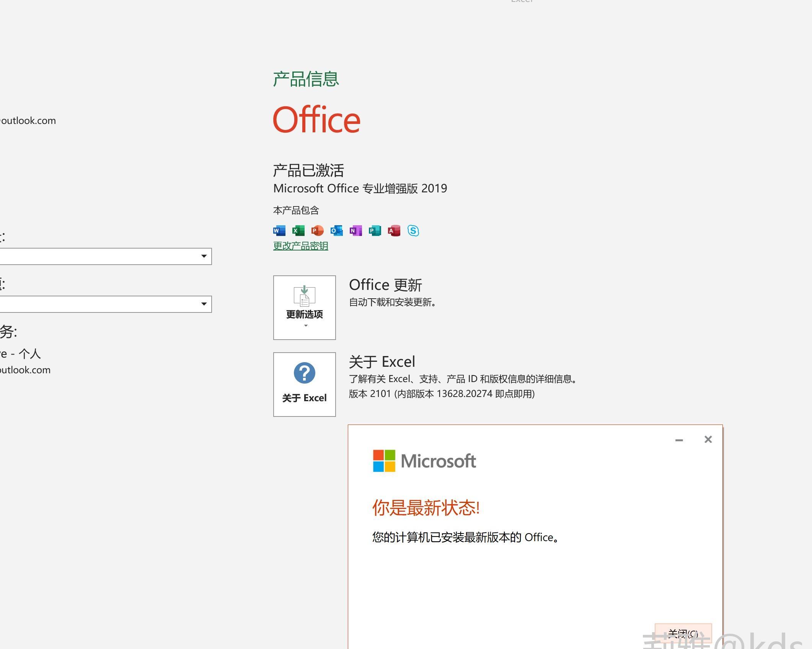The image size is (812, 649).
Task: Click the Excel app icon
Action: click(298, 231)
